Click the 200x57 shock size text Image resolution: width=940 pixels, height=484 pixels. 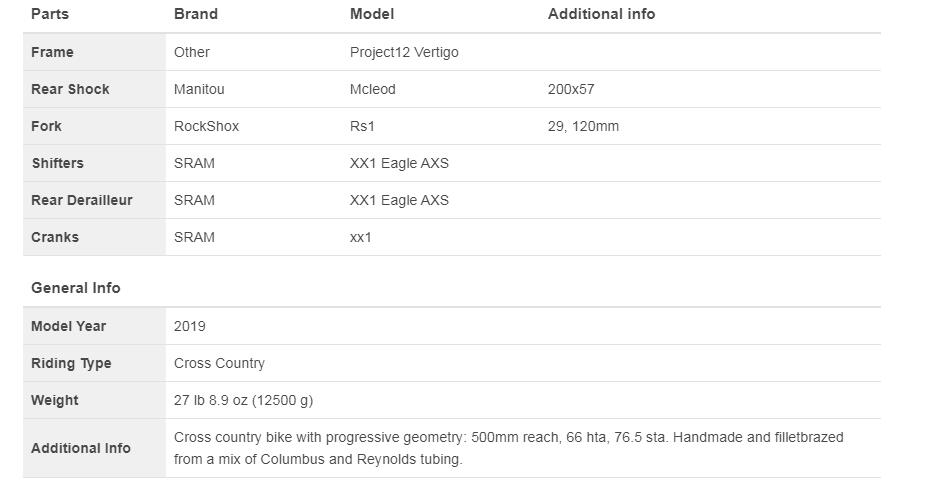point(571,89)
